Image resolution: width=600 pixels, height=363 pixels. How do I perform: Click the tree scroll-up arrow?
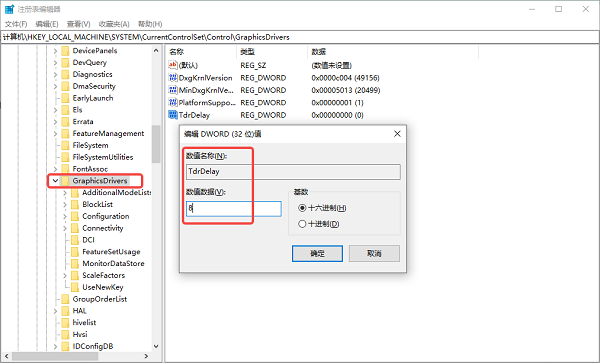[x=156, y=50]
